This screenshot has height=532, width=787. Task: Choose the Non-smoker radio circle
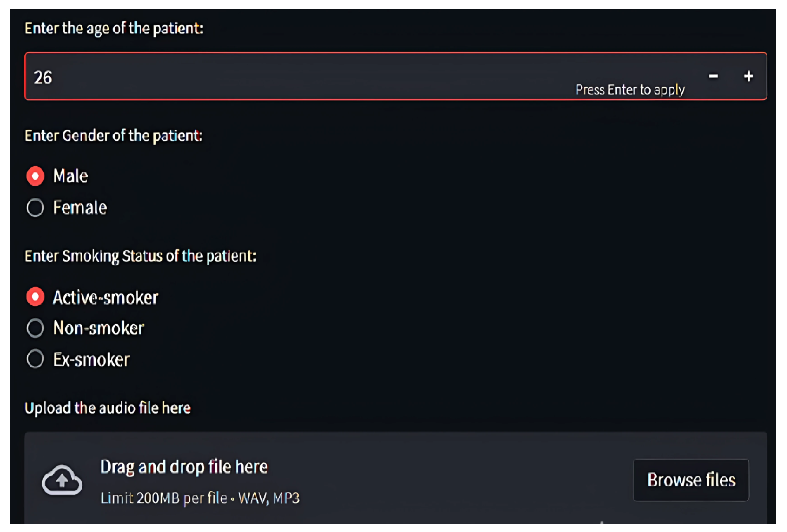coord(35,328)
